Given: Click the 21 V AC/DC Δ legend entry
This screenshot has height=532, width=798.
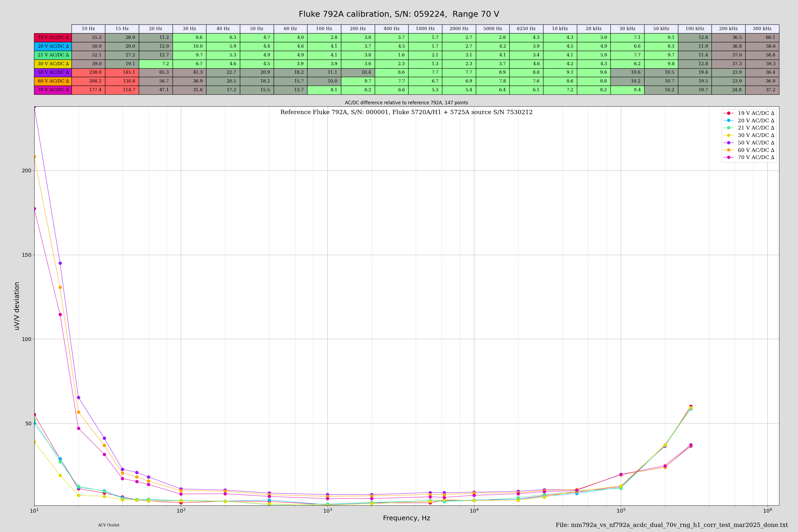Looking at the screenshot, I should (x=749, y=128).
